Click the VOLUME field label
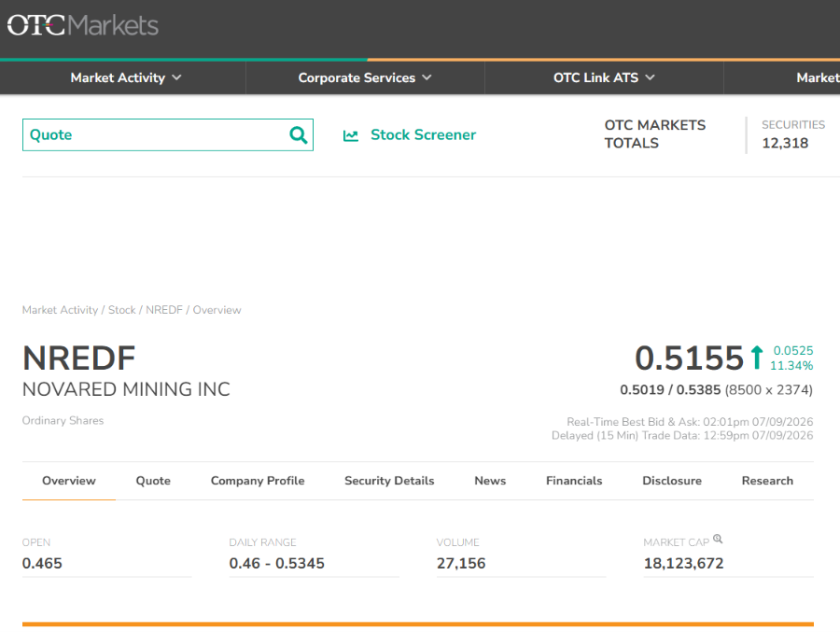This screenshot has width=840, height=632. tap(457, 542)
